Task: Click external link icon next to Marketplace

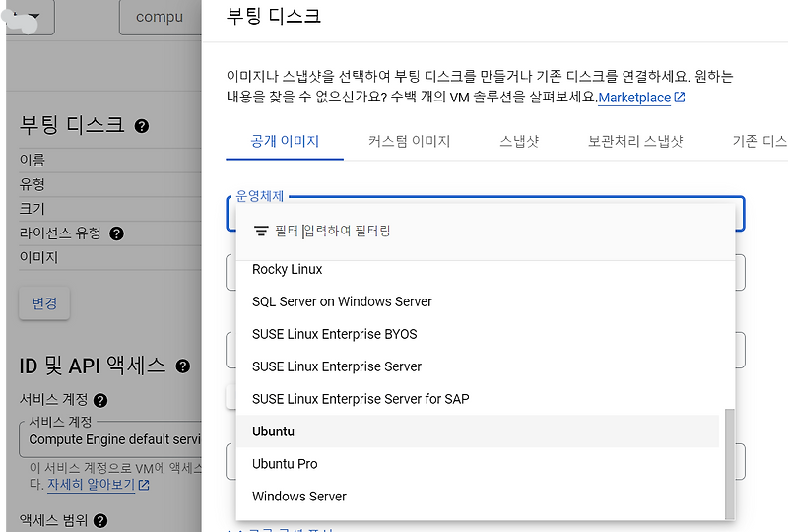Action: click(680, 98)
